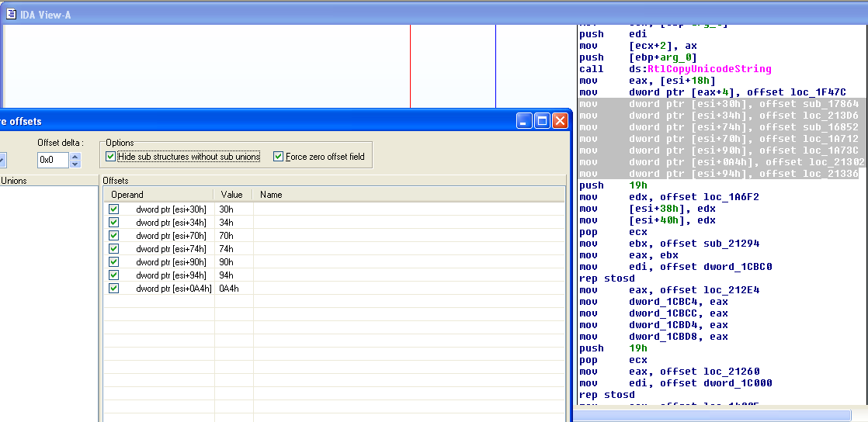Sort by the Value column header
868x422 pixels.
pyautogui.click(x=233, y=195)
